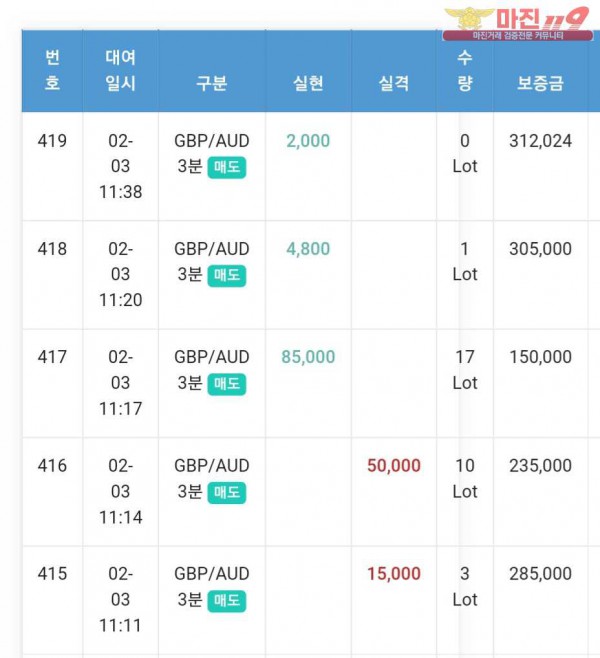Viewport: 600px width, 658px height.
Task: Click the 매도 badge in row 417
Action: [x=227, y=383]
